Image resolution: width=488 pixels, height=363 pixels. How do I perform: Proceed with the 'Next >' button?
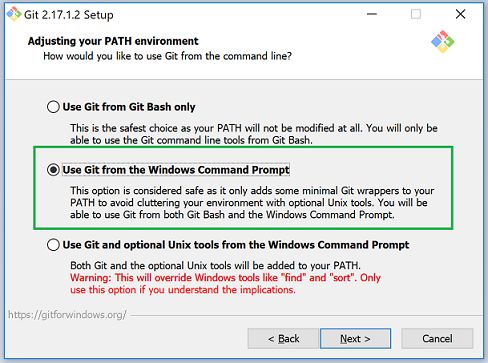tap(355, 339)
